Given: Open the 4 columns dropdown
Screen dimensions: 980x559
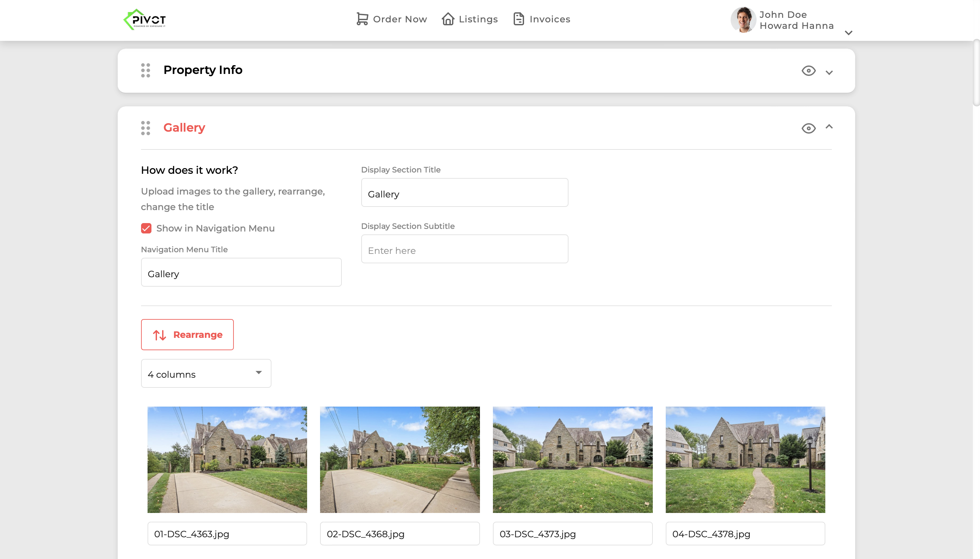Looking at the screenshot, I should point(206,373).
